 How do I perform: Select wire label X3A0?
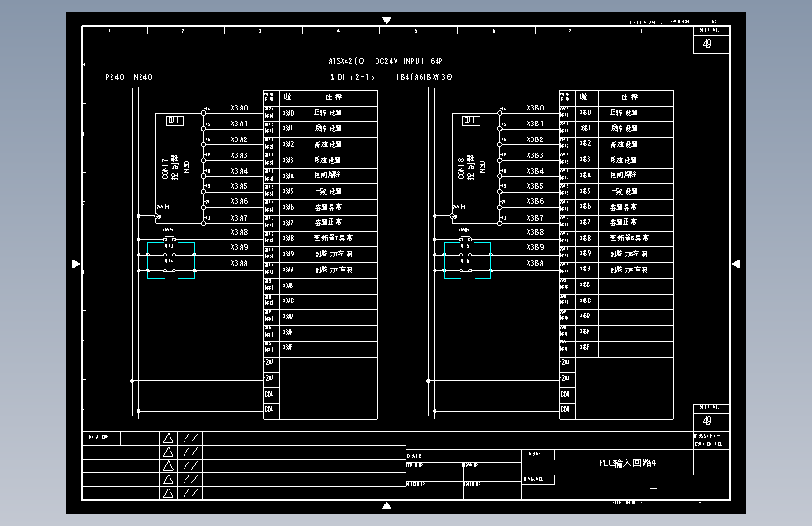(240, 108)
